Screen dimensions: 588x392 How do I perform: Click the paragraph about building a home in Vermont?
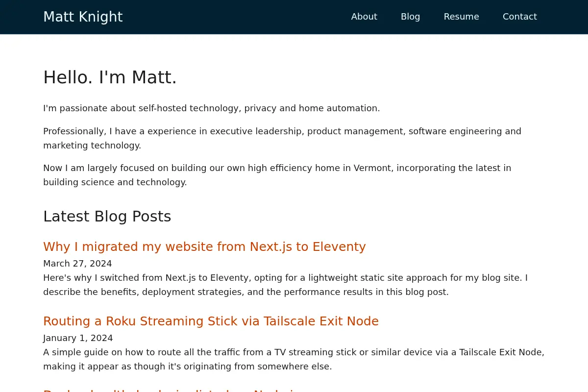[277, 175]
